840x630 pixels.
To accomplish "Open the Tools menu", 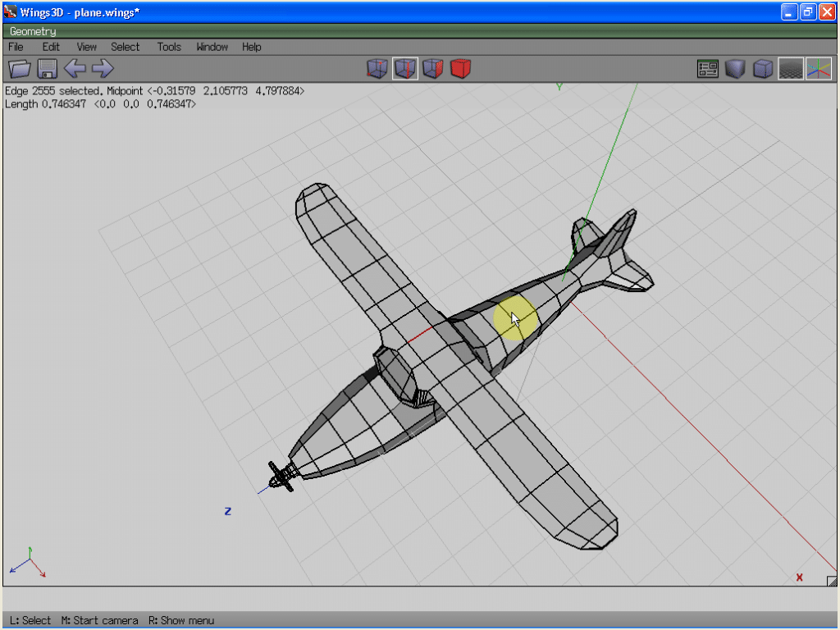I will [169, 47].
